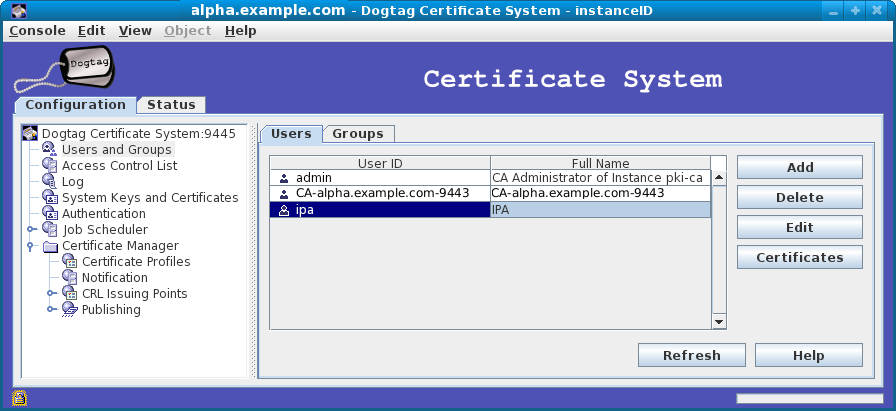Click the user icon beside CA-alpha.example.com-9443
This screenshot has width=896, height=411.
coord(284,194)
